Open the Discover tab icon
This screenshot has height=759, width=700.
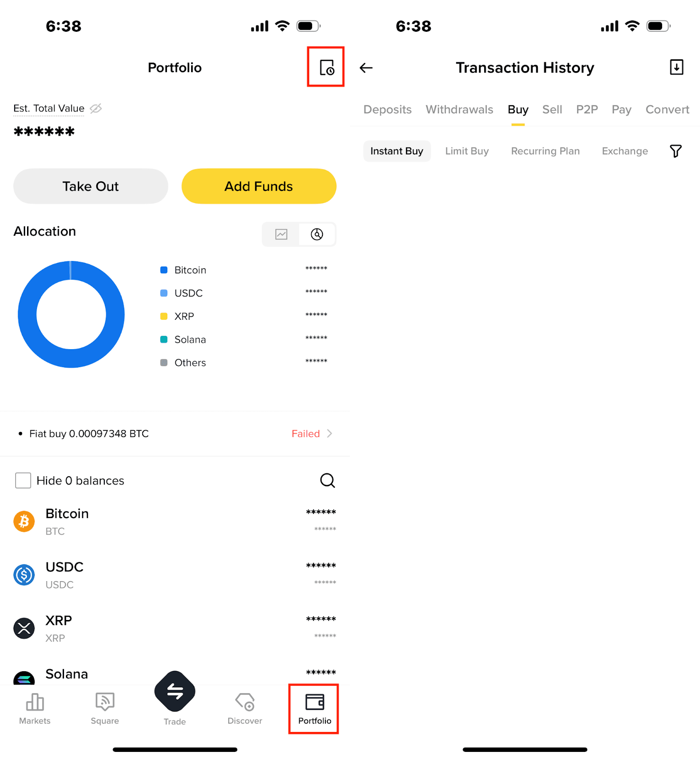(x=245, y=702)
